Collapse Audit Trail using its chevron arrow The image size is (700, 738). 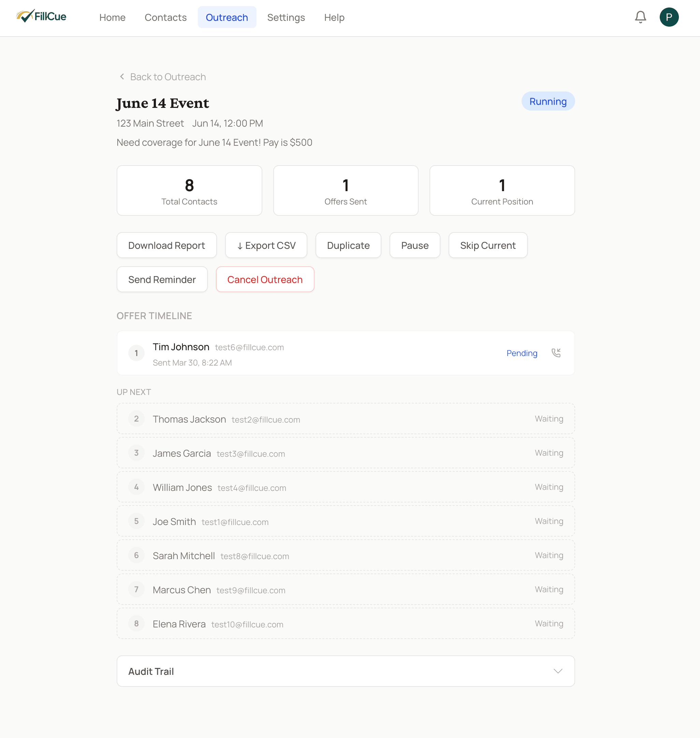click(558, 671)
